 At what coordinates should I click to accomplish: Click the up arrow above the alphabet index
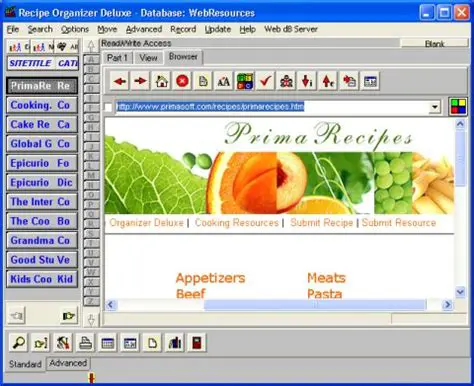pos(91,46)
